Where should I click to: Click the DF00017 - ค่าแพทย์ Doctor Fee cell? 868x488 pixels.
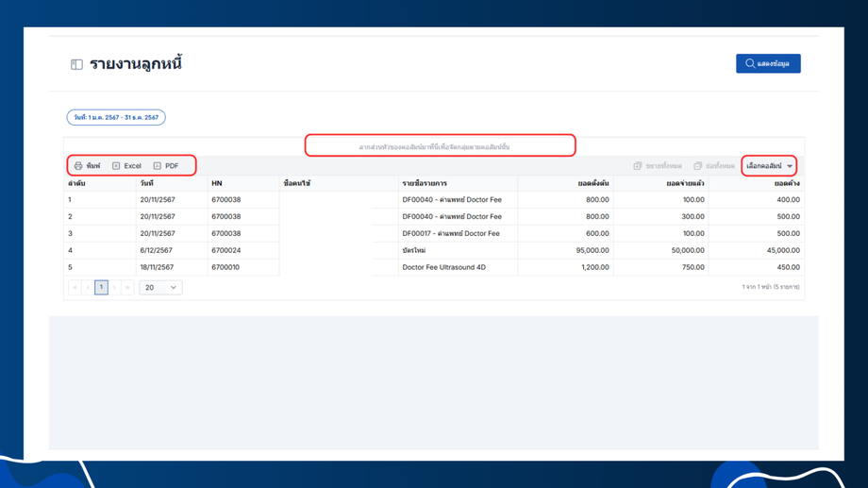point(458,234)
